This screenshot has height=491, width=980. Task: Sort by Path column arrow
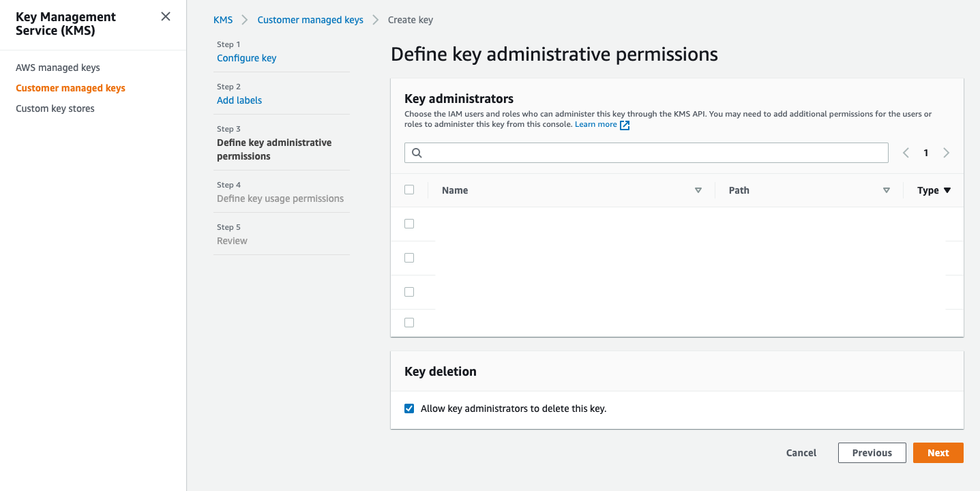pos(886,190)
